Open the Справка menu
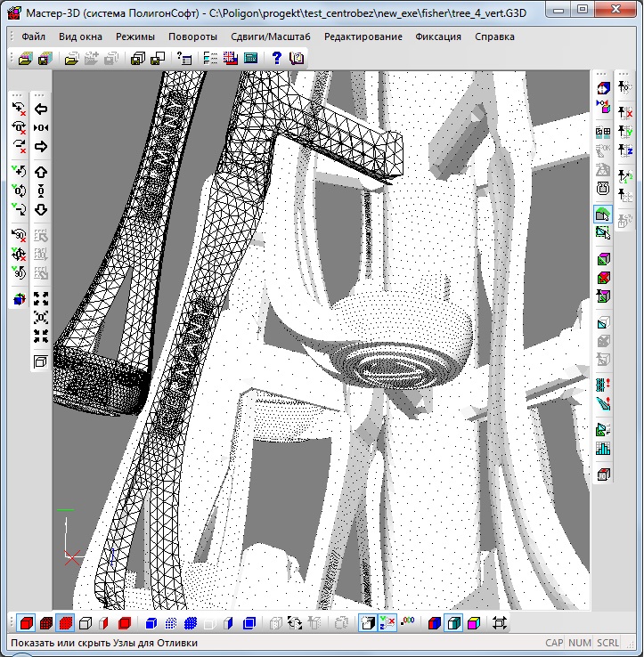 click(494, 37)
